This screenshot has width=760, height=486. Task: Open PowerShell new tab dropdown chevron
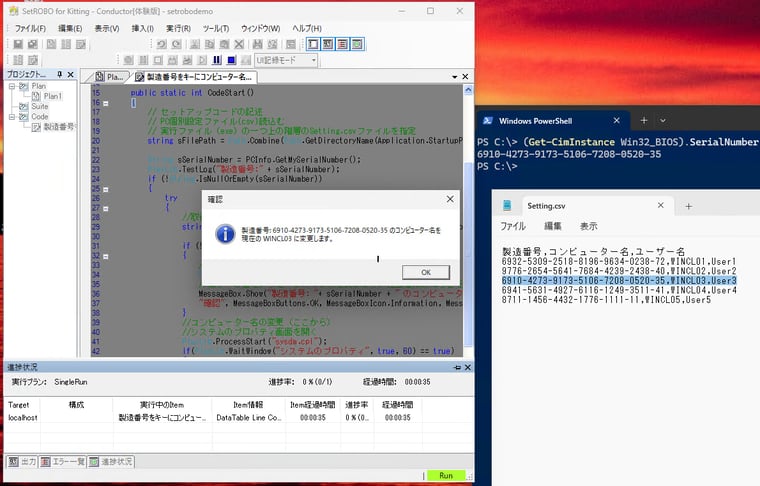(x=663, y=121)
